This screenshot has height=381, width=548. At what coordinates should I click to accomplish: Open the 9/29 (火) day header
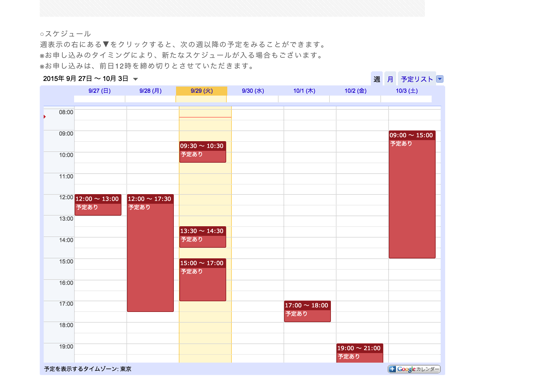pos(202,91)
